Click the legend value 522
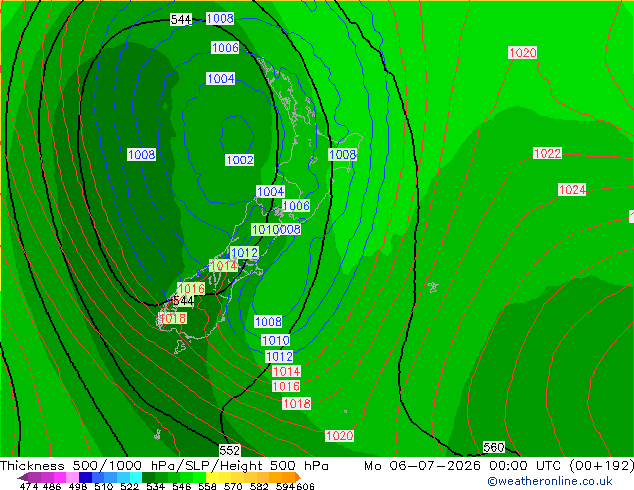 point(129,486)
